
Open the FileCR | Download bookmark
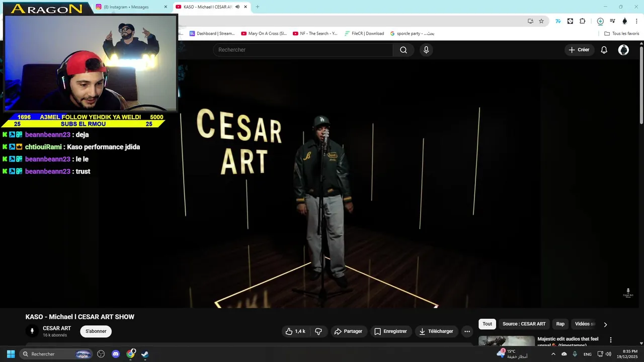364,34
